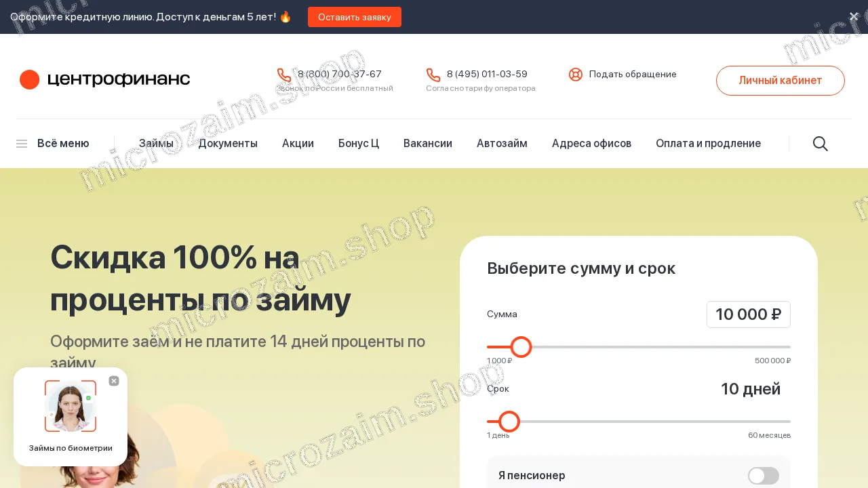This screenshot has height=488, width=868.
Task: Click the Срок slider handle
Action: [x=509, y=422]
